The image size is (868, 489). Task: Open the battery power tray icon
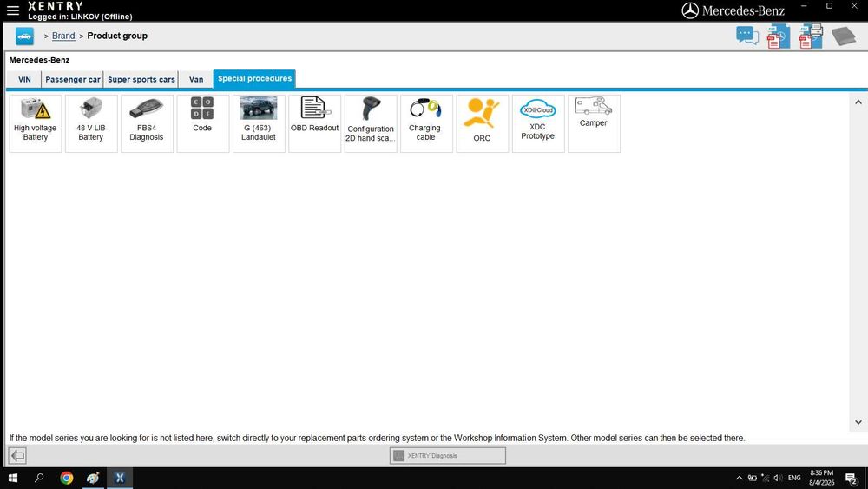[x=753, y=478]
